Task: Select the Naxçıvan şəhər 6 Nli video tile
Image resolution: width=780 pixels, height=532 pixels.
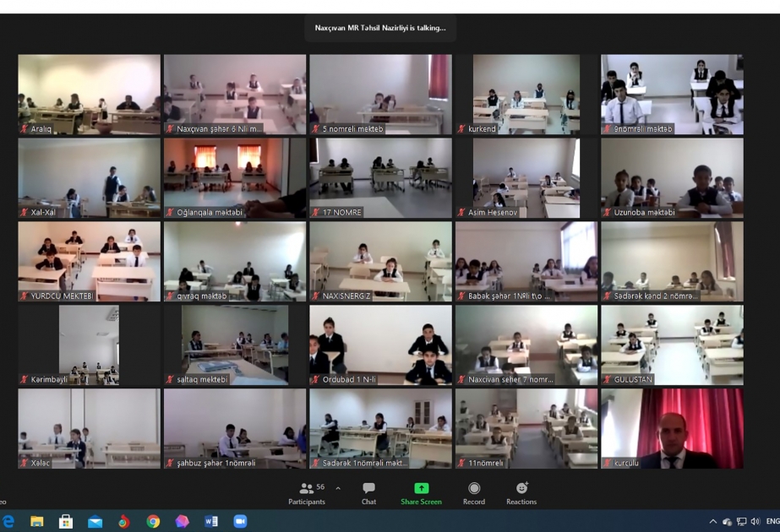Action: 235,95
